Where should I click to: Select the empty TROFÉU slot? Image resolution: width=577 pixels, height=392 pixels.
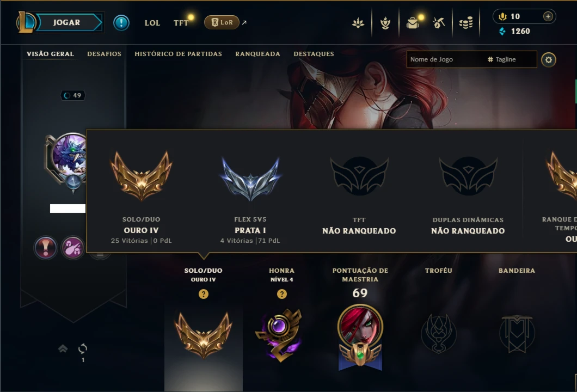(x=439, y=333)
